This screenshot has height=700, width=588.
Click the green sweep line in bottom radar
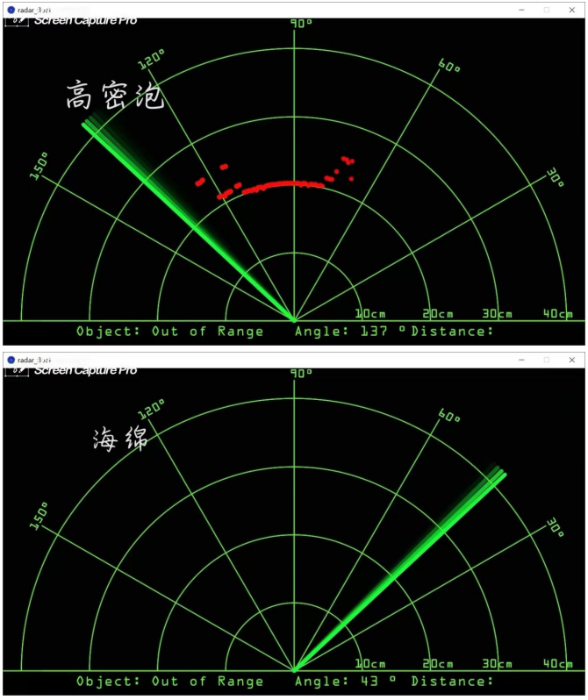click(404, 568)
